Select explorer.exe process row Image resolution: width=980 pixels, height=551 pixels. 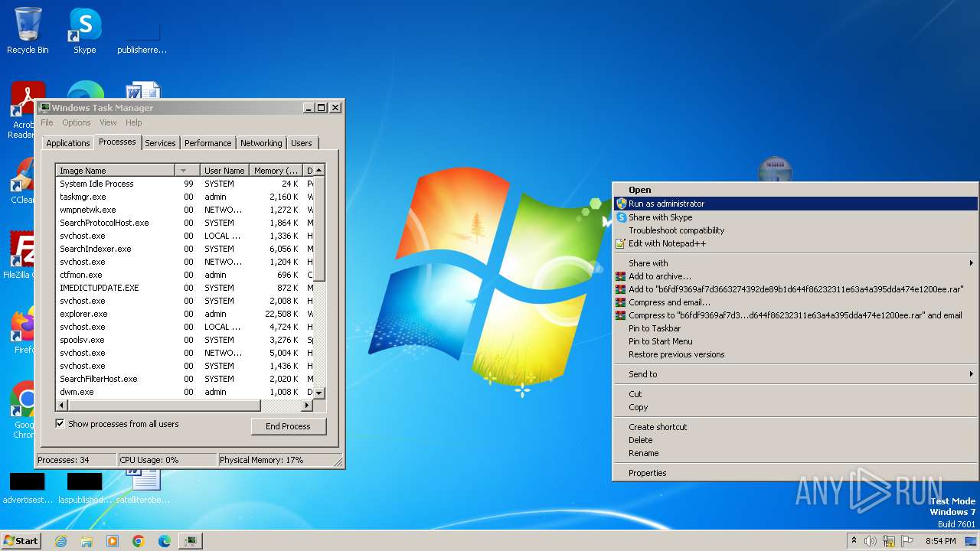tap(185, 314)
